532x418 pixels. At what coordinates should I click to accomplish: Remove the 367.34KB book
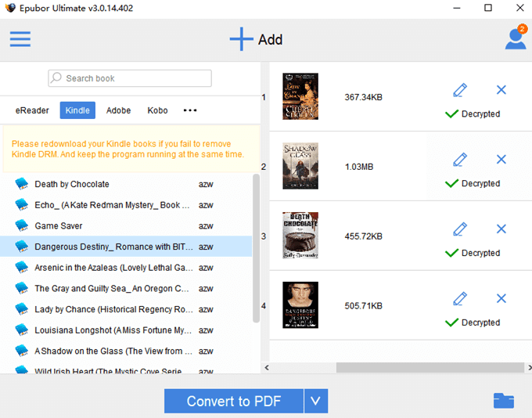[x=501, y=90]
